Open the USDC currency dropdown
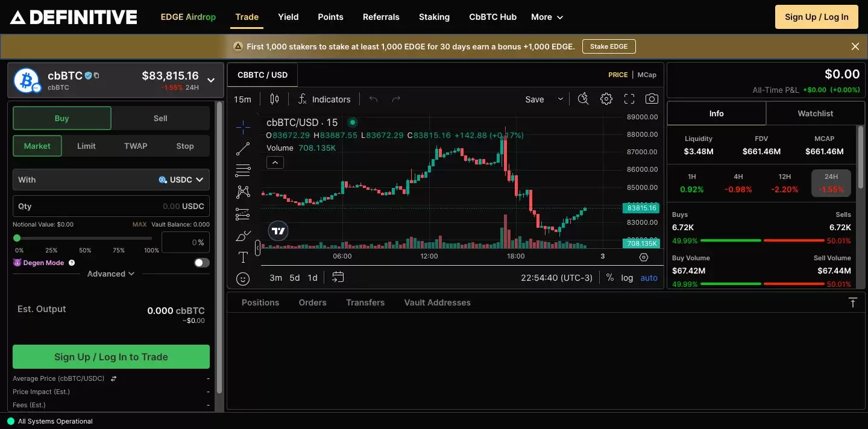 [x=181, y=180]
